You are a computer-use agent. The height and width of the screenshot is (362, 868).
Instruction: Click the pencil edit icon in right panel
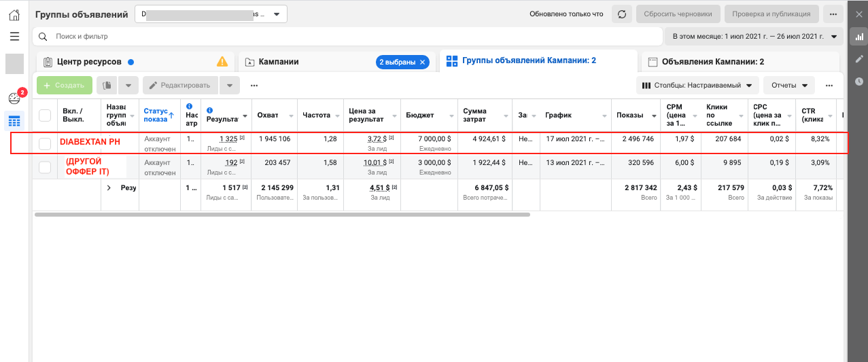858,59
